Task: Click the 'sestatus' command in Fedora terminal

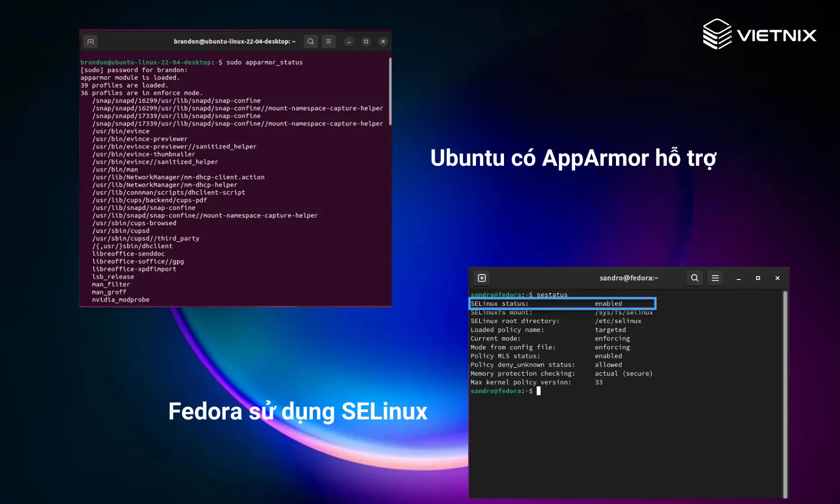Action: pos(552,295)
